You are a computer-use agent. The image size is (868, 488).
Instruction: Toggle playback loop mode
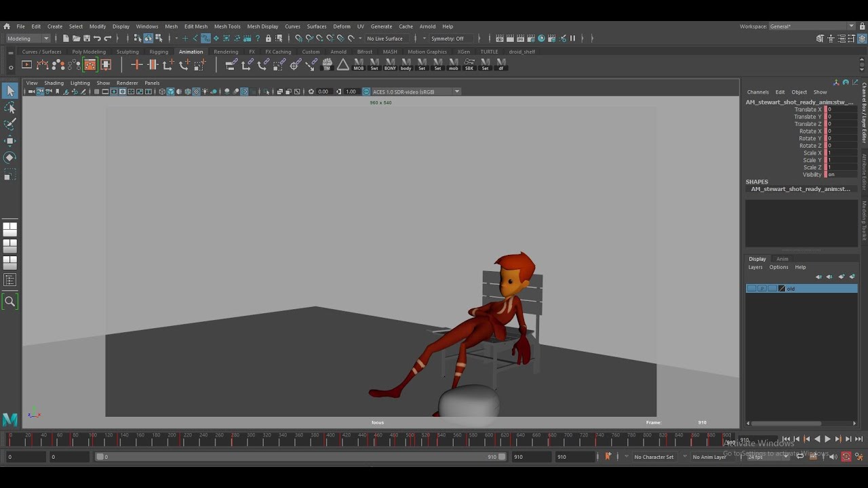coord(800,457)
